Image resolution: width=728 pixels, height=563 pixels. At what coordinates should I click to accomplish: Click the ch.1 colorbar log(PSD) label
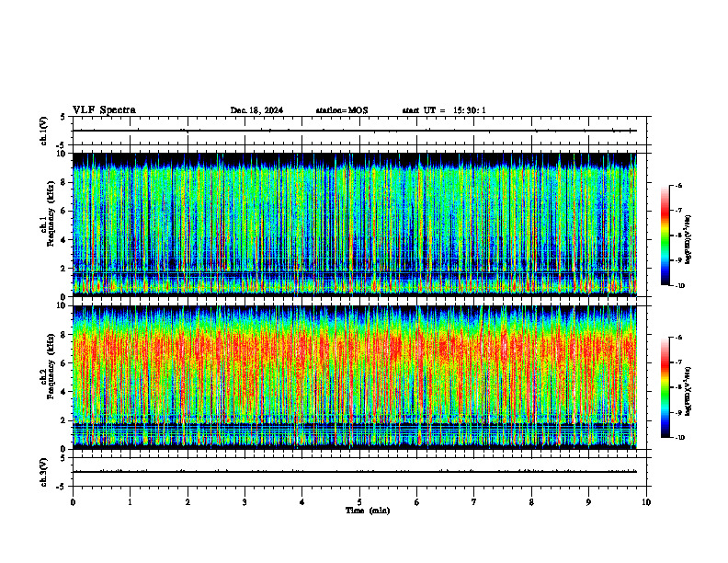pos(689,239)
